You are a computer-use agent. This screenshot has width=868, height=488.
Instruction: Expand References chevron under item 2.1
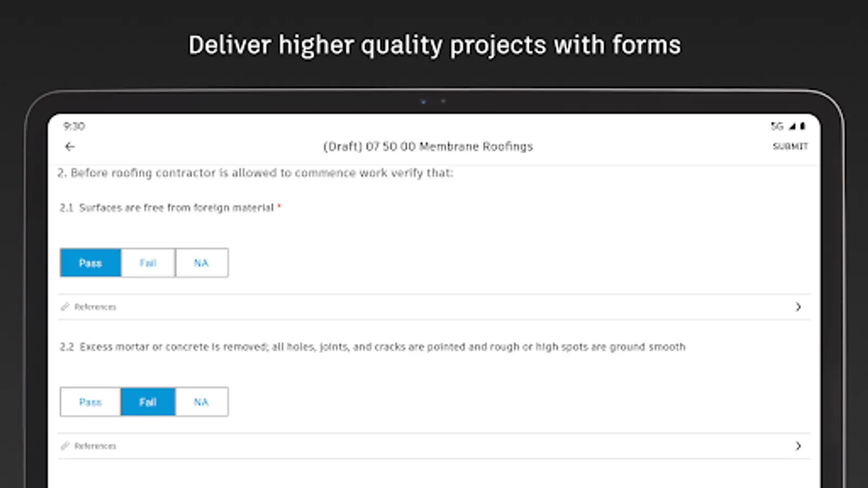point(798,307)
